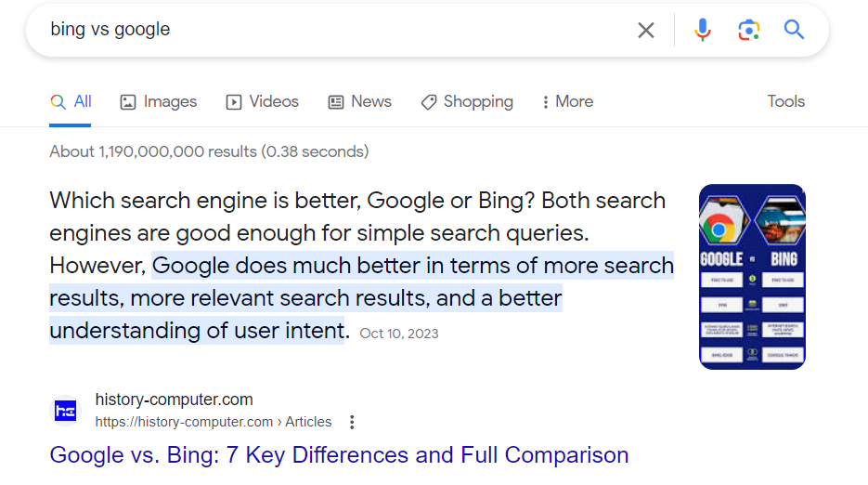Clear the search query with X icon
The height and width of the screenshot is (485, 868).
click(645, 30)
